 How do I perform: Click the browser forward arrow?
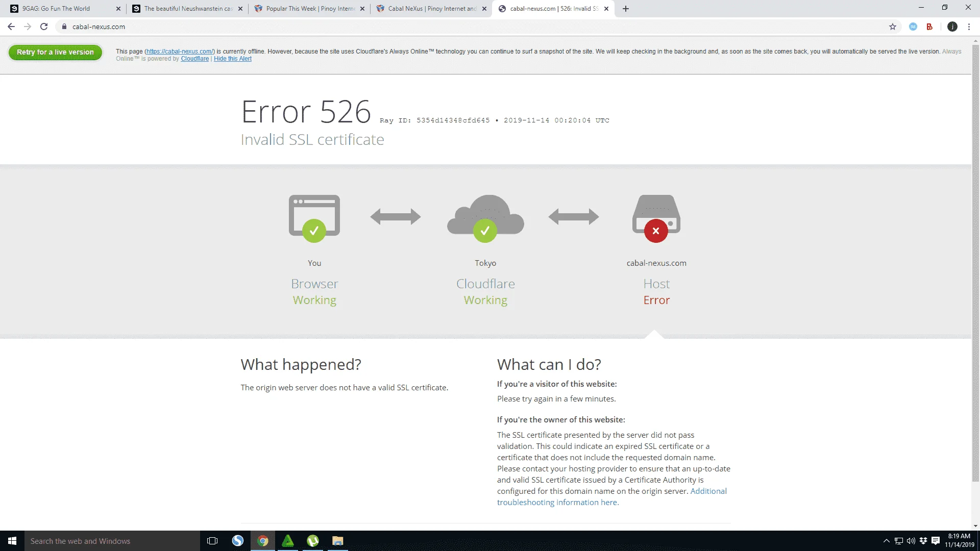tap(28, 27)
